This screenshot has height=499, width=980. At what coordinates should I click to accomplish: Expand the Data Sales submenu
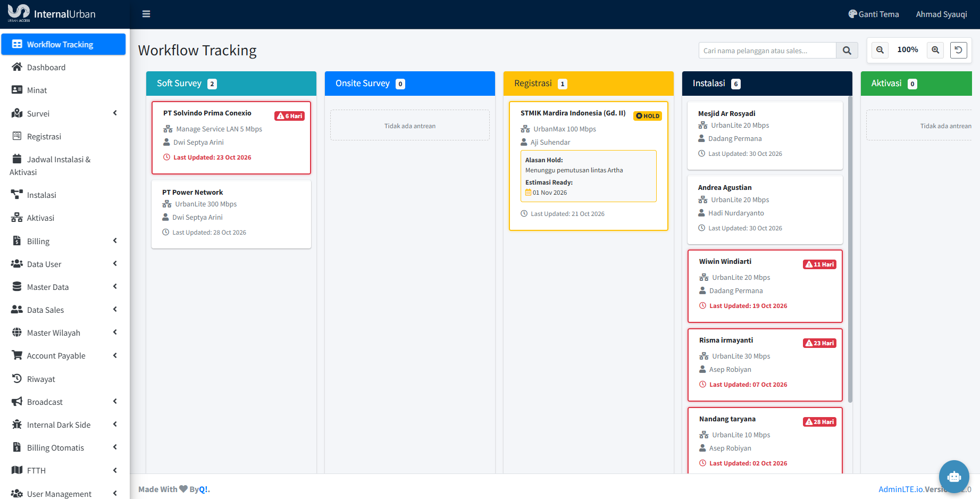(x=64, y=310)
